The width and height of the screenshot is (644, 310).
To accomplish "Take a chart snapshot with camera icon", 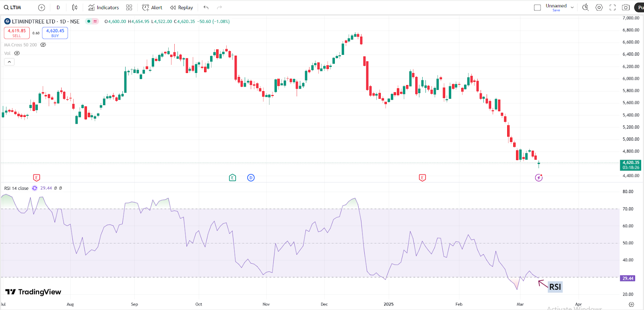I will coord(626,7).
